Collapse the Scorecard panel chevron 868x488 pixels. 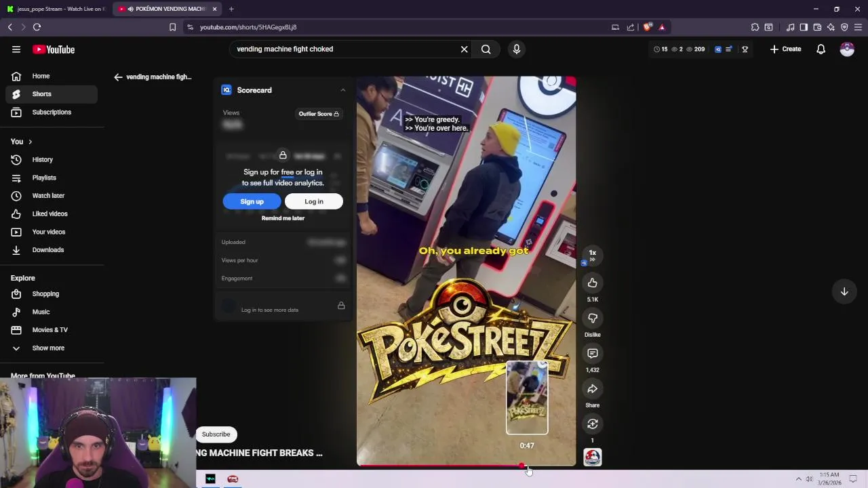click(342, 90)
